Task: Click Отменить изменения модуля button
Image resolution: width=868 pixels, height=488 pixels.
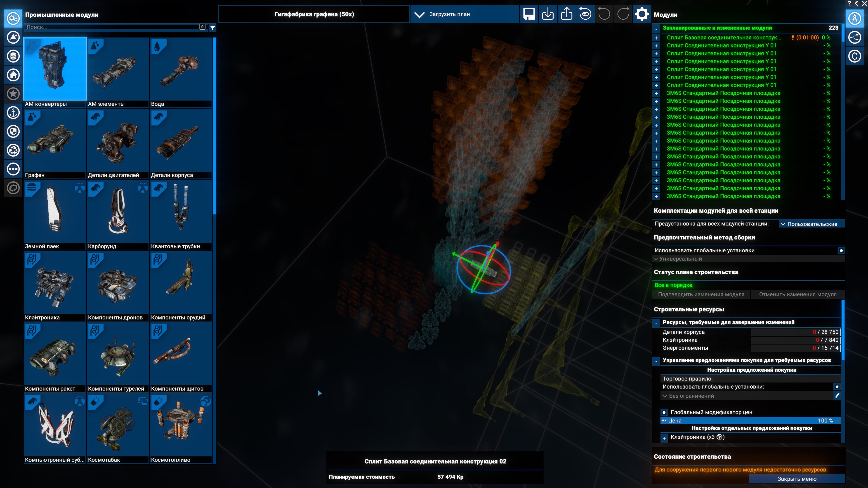Action: point(797,294)
